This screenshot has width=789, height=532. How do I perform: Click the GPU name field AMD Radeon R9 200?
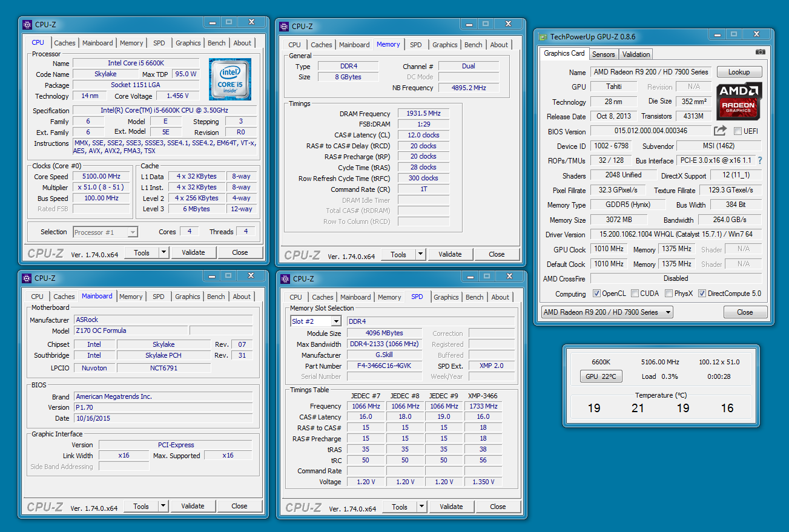(651, 72)
